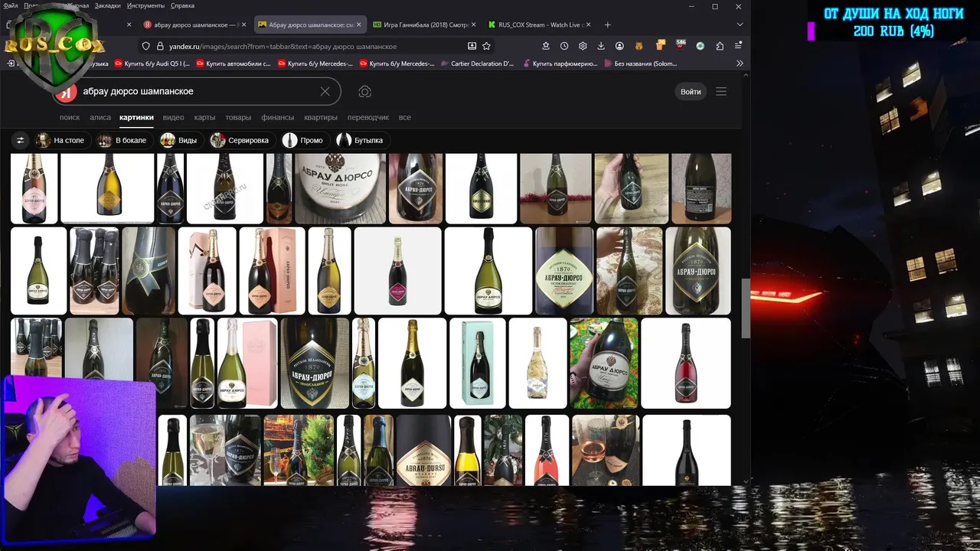This screenshot has width=980, height=551.
Task: Open Купить б/у Audi Q5 bookmark
Action: tap(152, 64)
